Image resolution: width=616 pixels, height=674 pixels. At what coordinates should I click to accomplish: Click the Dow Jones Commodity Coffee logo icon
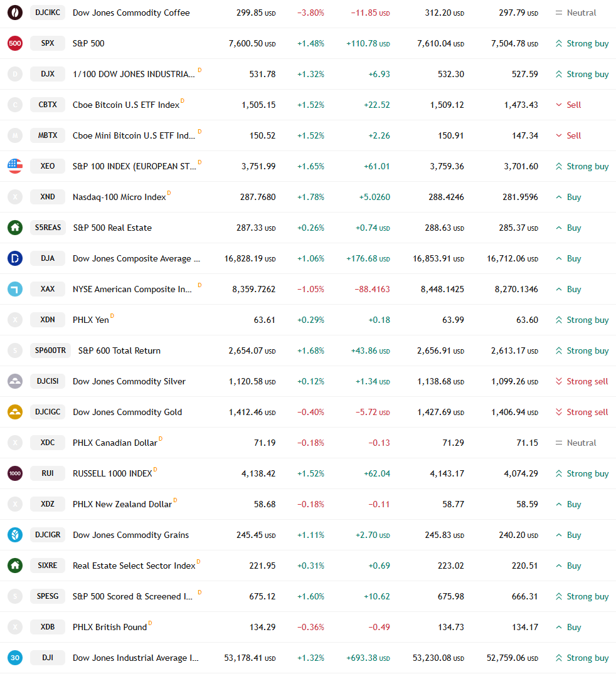tap(15, 13)
